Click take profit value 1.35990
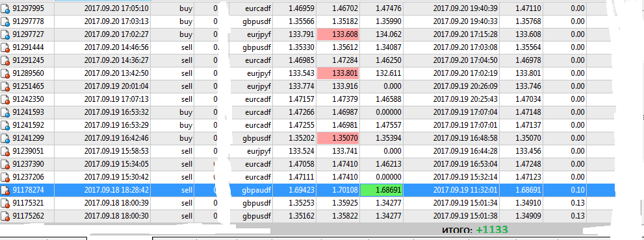The width and height of the screenshot is (644, 240). click(389, 21)
